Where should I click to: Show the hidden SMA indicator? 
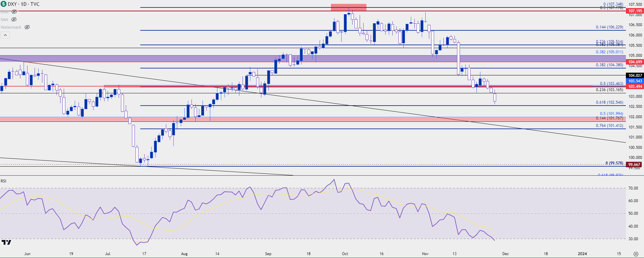[14, 19]
